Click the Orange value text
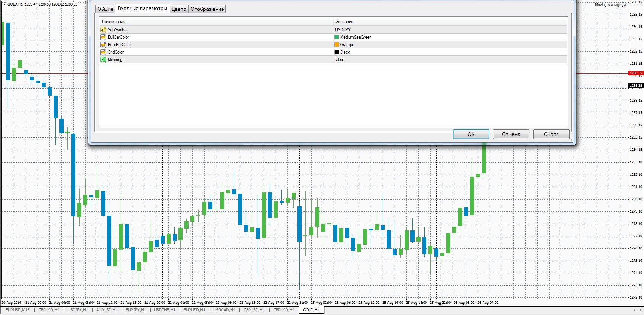644x315 pixels. pyautogui.click(x=347, y=45)
